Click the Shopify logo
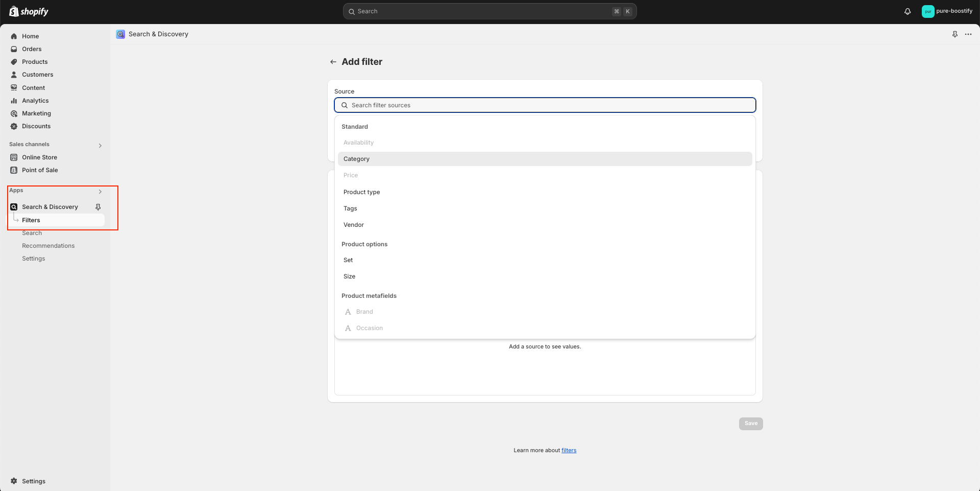Screen dimensions: 980x491 28,11
